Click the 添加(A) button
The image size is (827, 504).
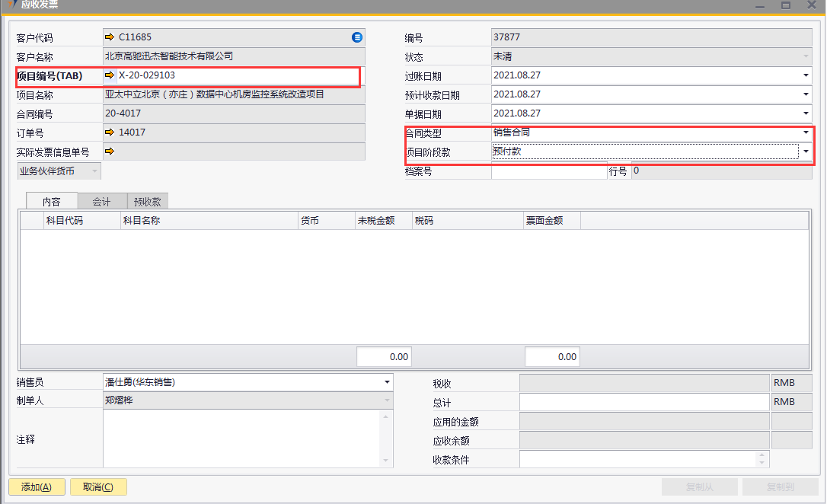37,487
